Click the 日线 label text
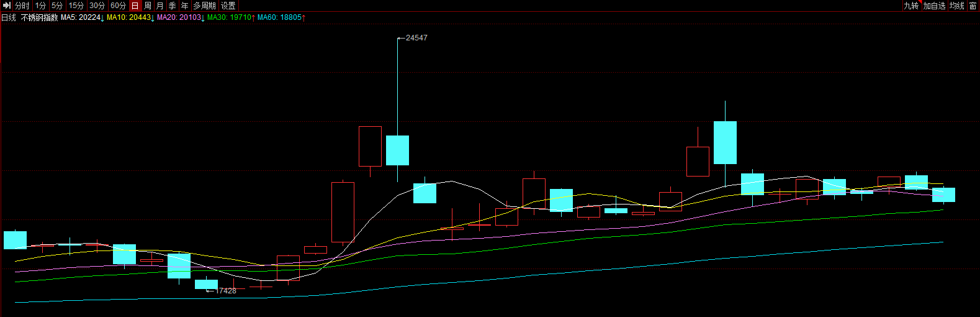 [x=9, y=17]
